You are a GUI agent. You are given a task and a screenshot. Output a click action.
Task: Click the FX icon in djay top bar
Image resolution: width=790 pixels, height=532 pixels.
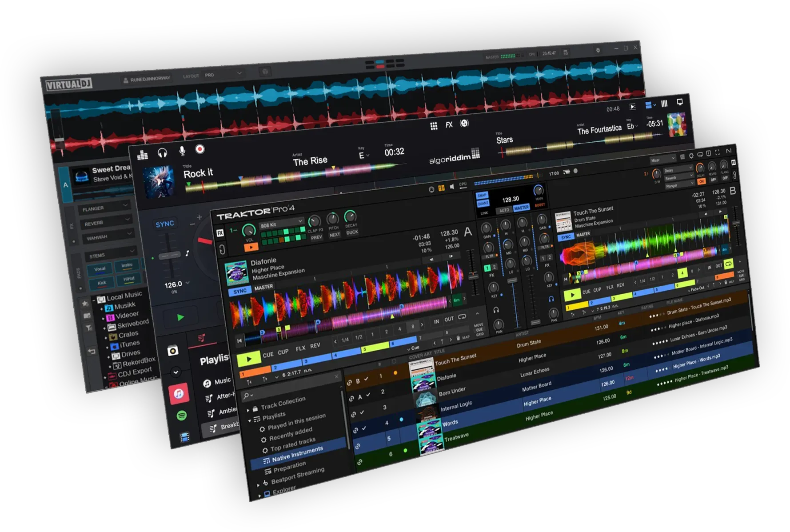coord(449,125)
